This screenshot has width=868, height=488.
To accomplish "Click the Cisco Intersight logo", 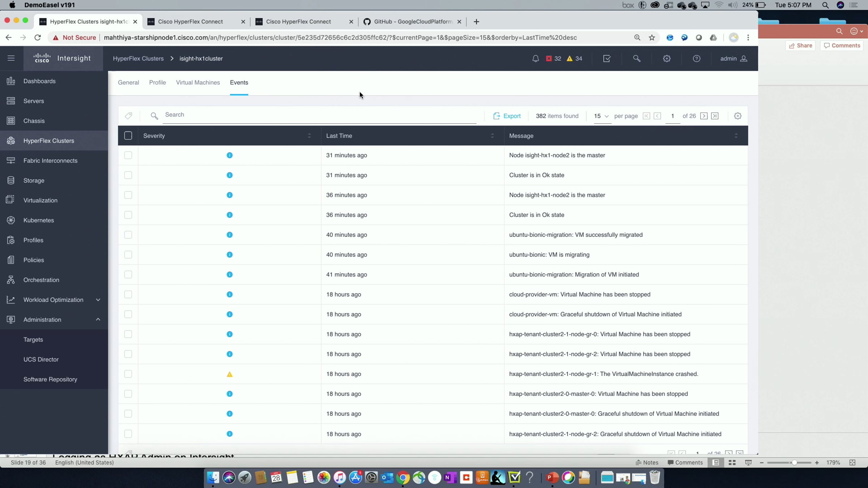I will pyautogui.click(x=62, y=58).
